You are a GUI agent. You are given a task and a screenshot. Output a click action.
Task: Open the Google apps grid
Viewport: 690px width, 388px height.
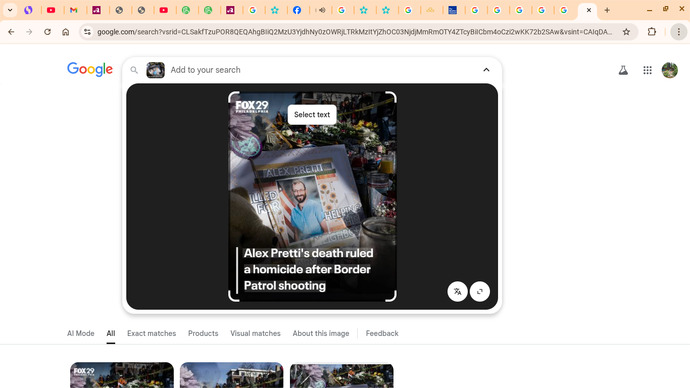point(647,70)
